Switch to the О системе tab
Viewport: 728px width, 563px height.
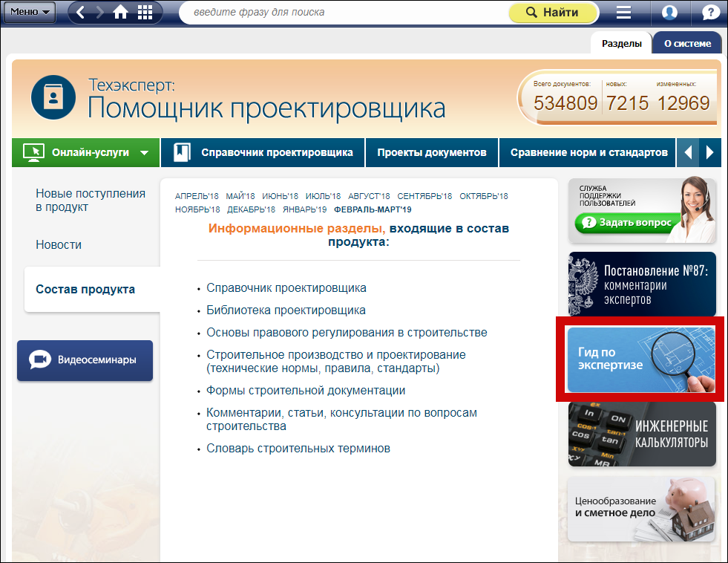[687, 43]
